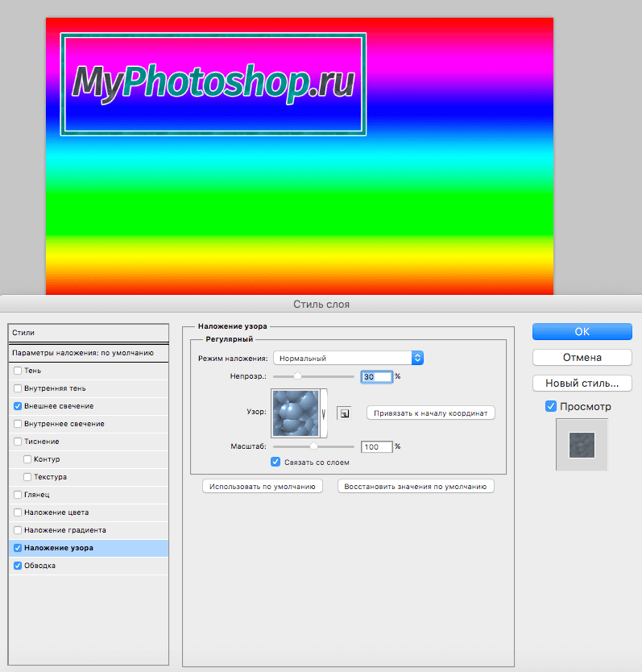The width and height of the screenshot is (642, 672).
Task: Enable the Внутреннее свечение checkbox
Action: tap(18, 424)
